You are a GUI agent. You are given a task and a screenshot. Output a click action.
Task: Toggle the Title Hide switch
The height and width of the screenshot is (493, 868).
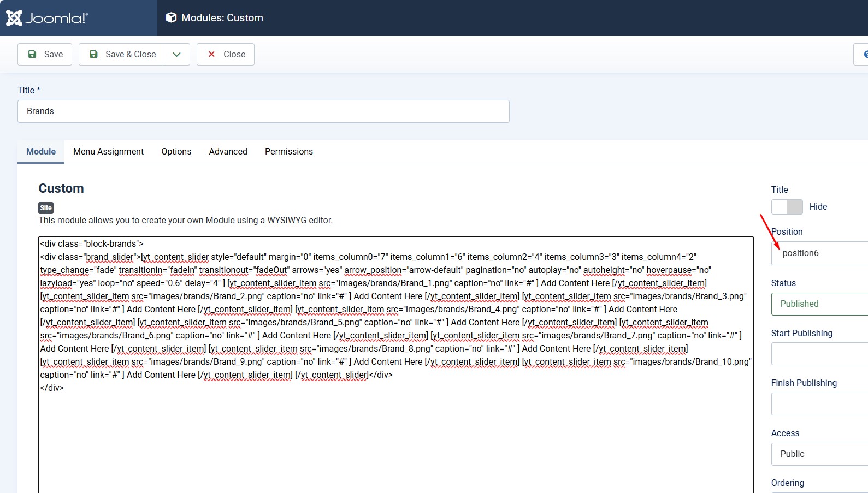[x=787, y=207]
